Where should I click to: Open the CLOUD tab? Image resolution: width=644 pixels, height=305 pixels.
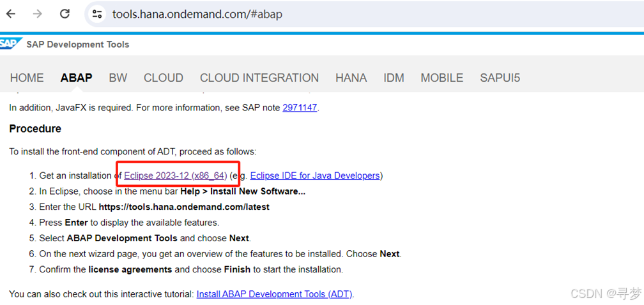point(164,78)
